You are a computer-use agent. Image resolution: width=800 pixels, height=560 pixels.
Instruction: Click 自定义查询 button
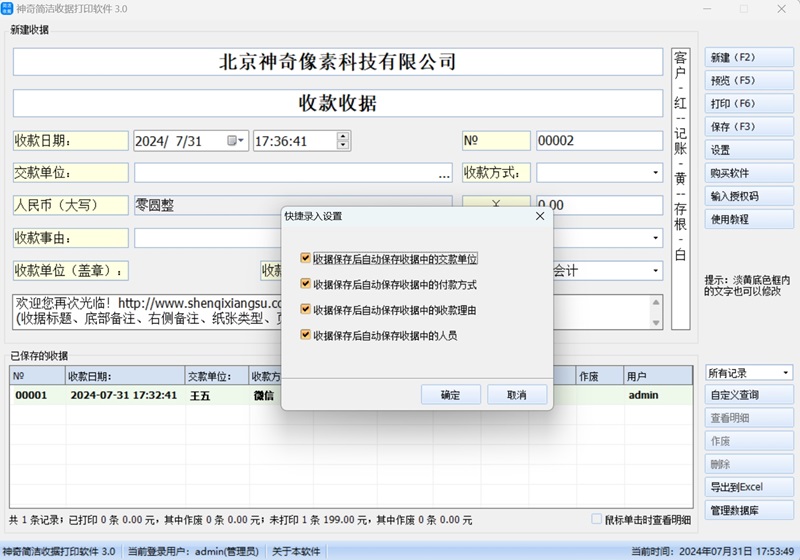pyautogui.click(x=749, y=395)
